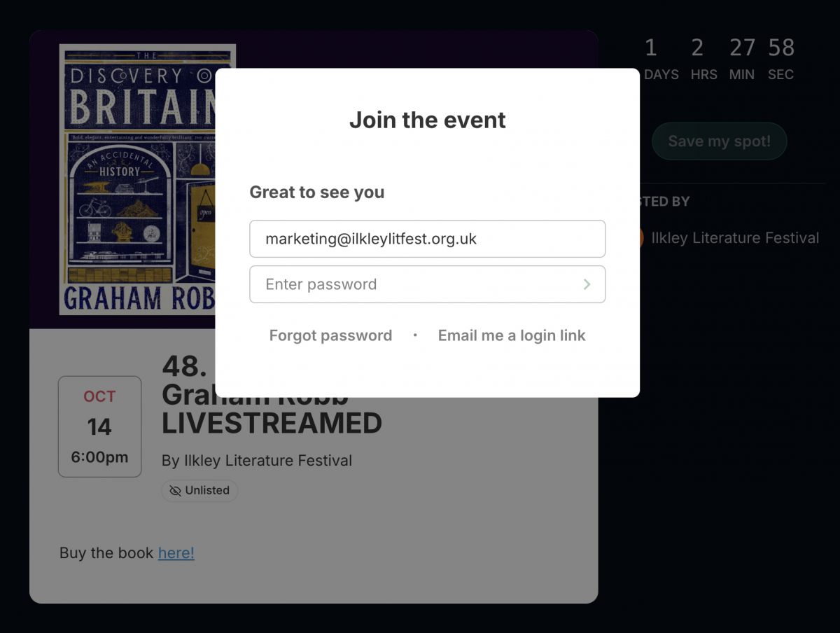840x633 pixels.
Task: Click the Join the event heading
Action: pos(427,120)
